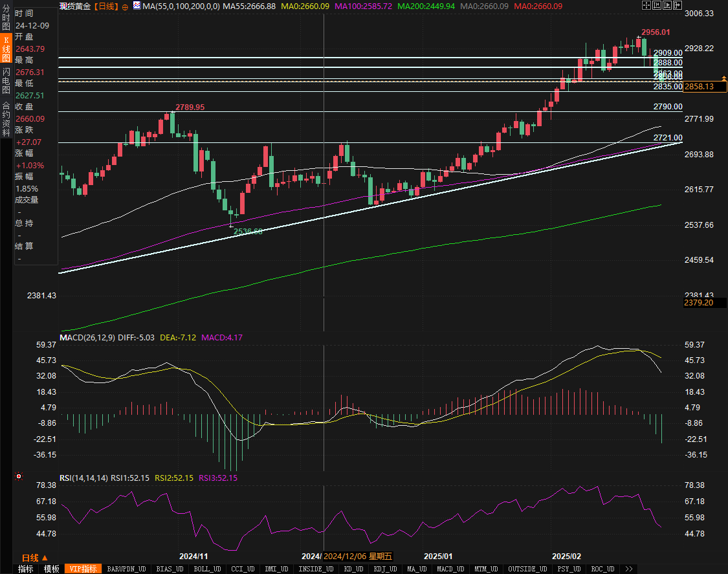Select the K线图 side tab
728x574 pixels.
pos(6,49)
